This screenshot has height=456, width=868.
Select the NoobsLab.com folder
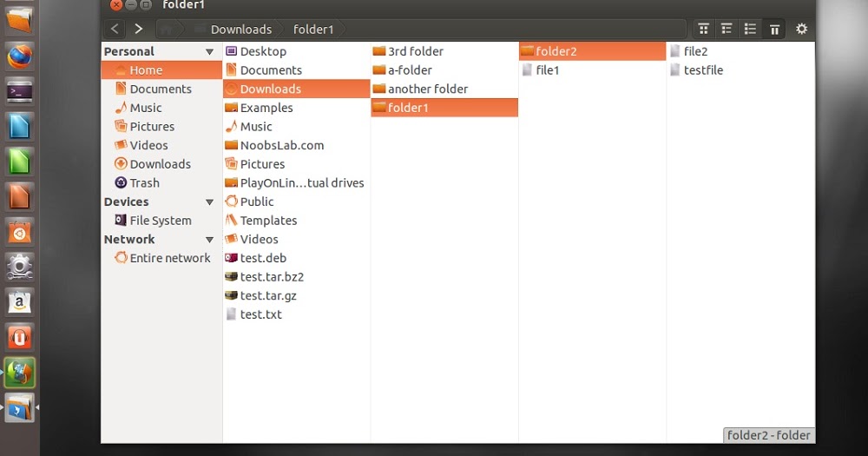pos(297,146)
